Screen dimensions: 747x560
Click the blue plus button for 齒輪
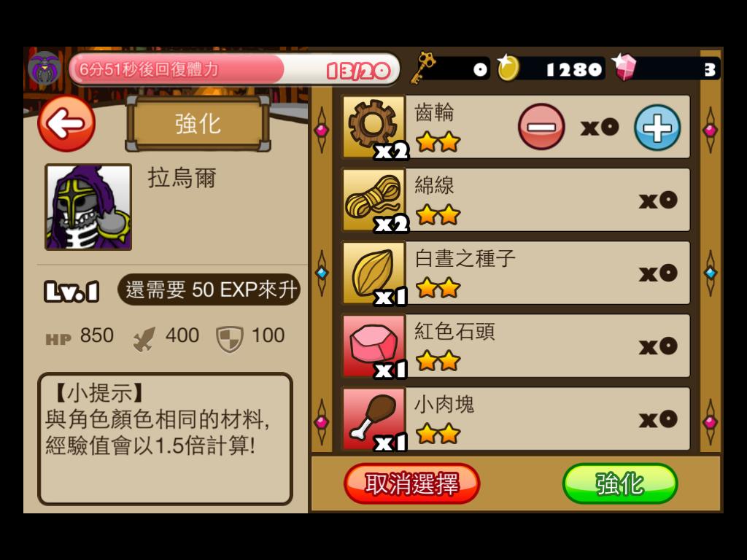point(657,128)
